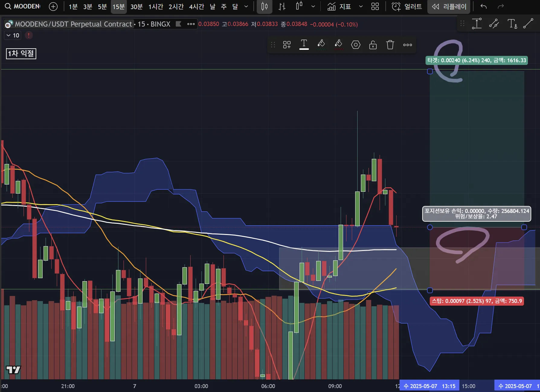The image size is (540, 392).
Task: Click the 13:15 date marker on time axis
Action: click(429, 386)
